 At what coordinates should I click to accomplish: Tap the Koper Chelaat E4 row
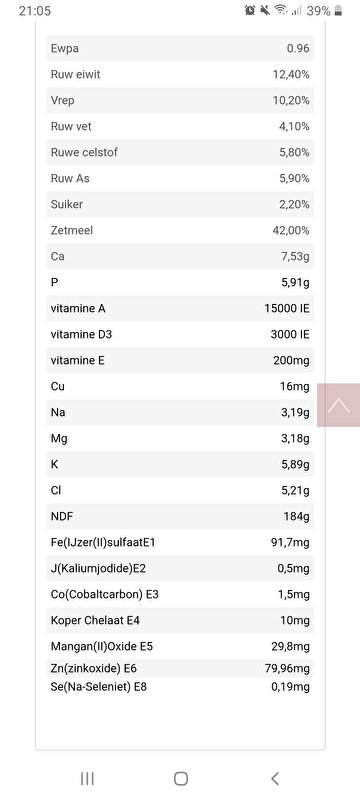pyautogui.click(x=180, y=620)
